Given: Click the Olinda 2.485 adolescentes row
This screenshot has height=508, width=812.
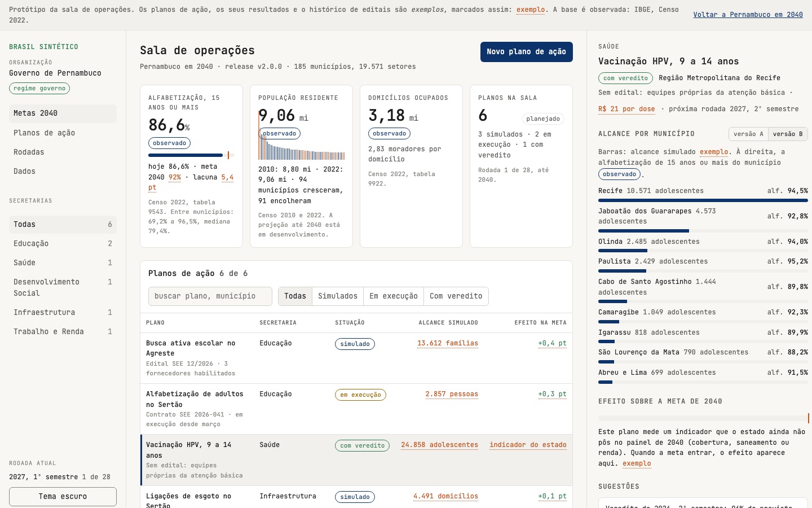Looking at the screenshot, I should [703, 246].
